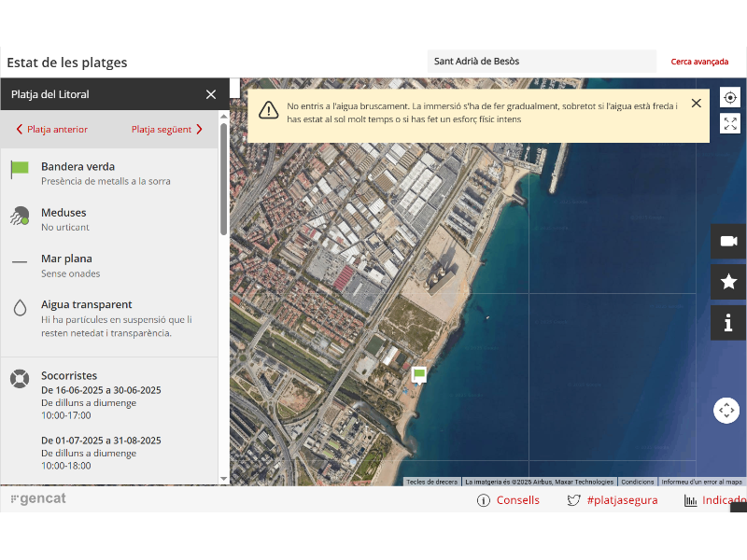Screen dimensions: 747x560
Task: Click scroll-down arrow of side panel
Action: pos(223,479)
